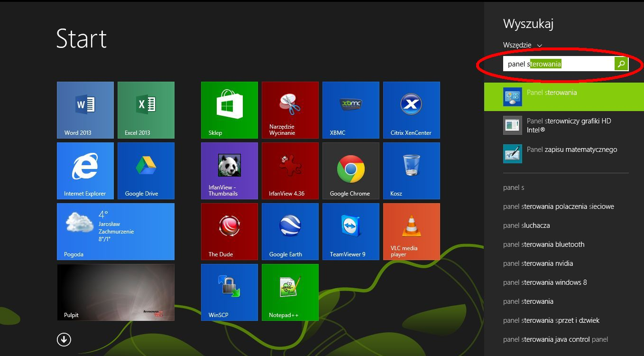Screen dimensions: 644x356
Task: Select 'panel sterowania nvidia' suggestion
Action: pos(538,263)
